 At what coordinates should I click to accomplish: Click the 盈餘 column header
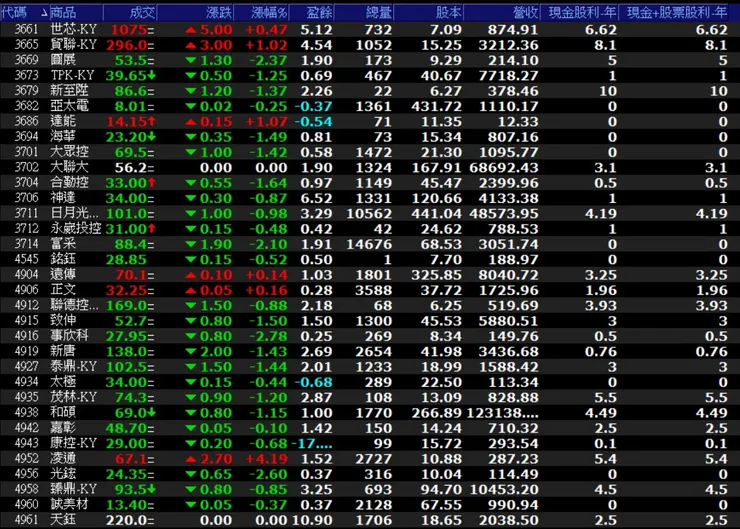312,13
